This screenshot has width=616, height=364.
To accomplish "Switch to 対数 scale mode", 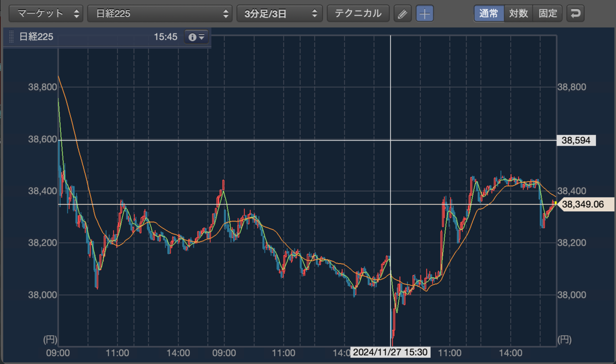I will 518,13.
